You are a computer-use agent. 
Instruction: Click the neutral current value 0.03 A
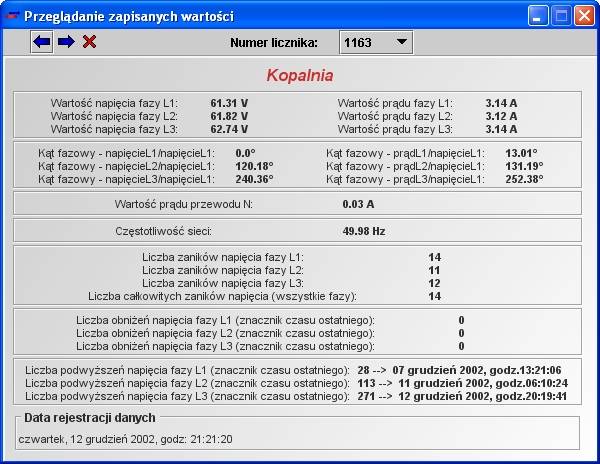(x=358, y=204)
